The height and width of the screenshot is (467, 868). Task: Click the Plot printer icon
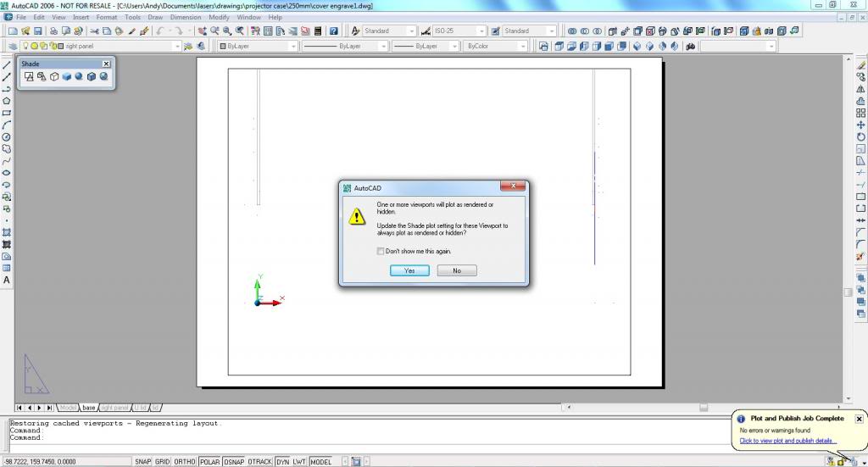point(53,31)
